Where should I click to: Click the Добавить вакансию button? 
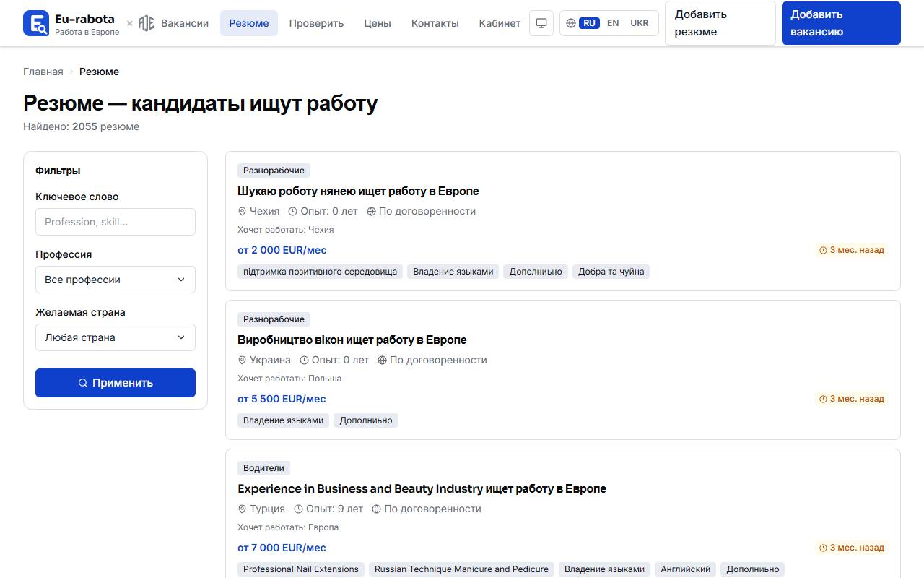click(x=841, y=23)
